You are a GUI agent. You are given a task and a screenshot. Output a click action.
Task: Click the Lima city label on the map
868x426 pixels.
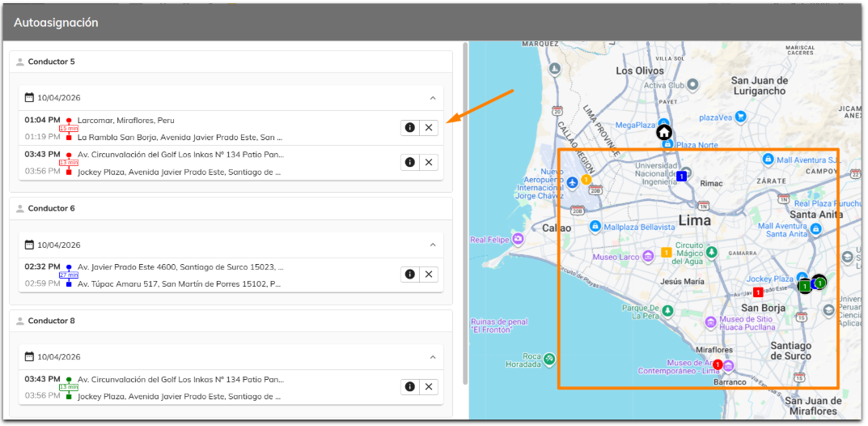[x=695, y=221]
